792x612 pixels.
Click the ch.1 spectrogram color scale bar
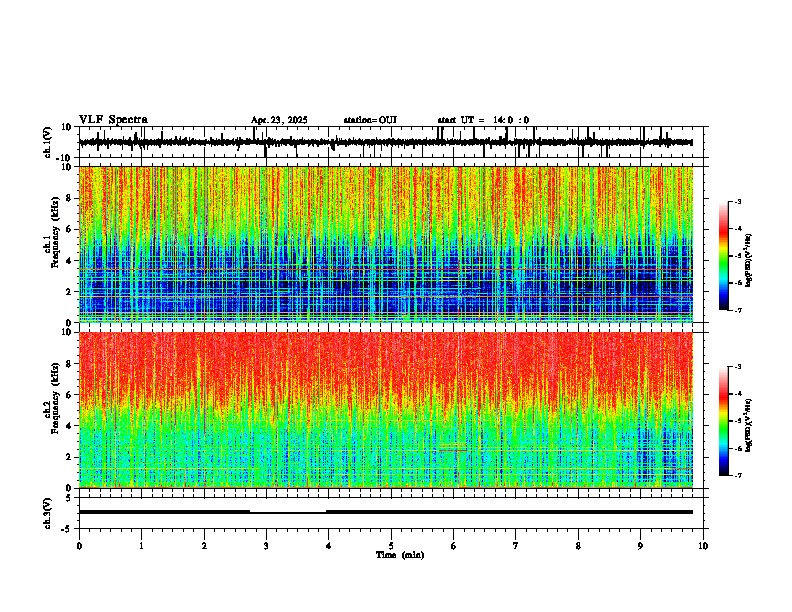(x=724, y=256)
